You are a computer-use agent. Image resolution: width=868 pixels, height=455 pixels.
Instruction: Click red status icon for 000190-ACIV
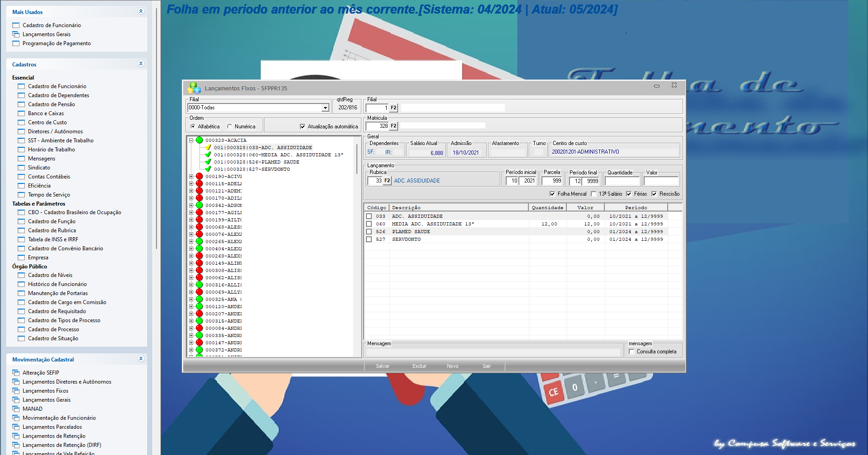tap(199, 176)
